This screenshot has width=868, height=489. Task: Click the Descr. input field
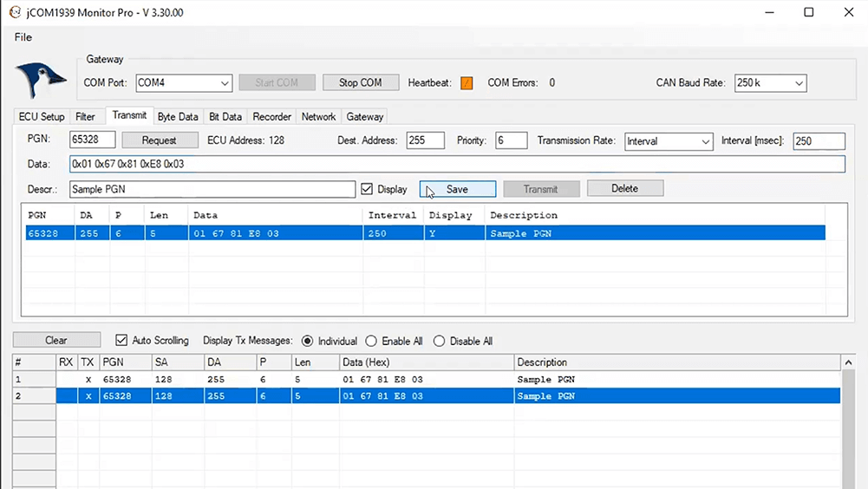(x=212, y=189)
